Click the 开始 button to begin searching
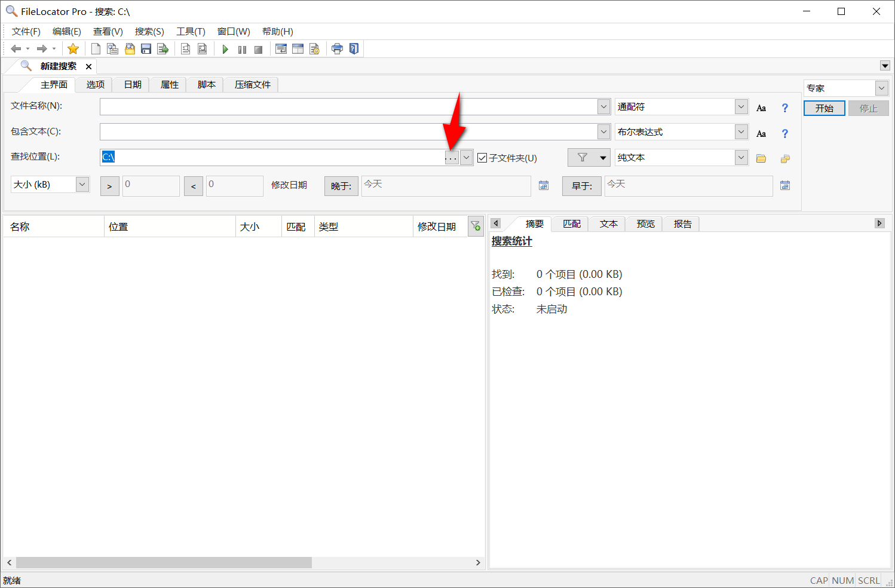895x588 pixels. [824, 108]
